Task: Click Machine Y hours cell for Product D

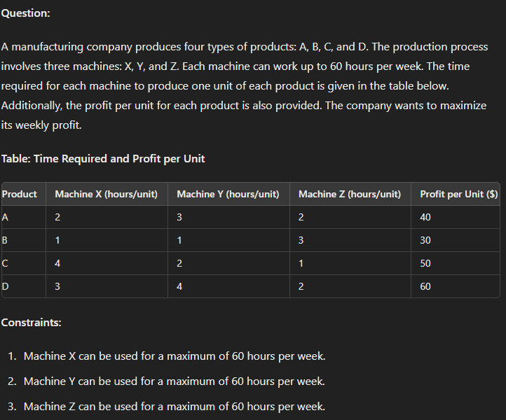Action: [180, 286]
